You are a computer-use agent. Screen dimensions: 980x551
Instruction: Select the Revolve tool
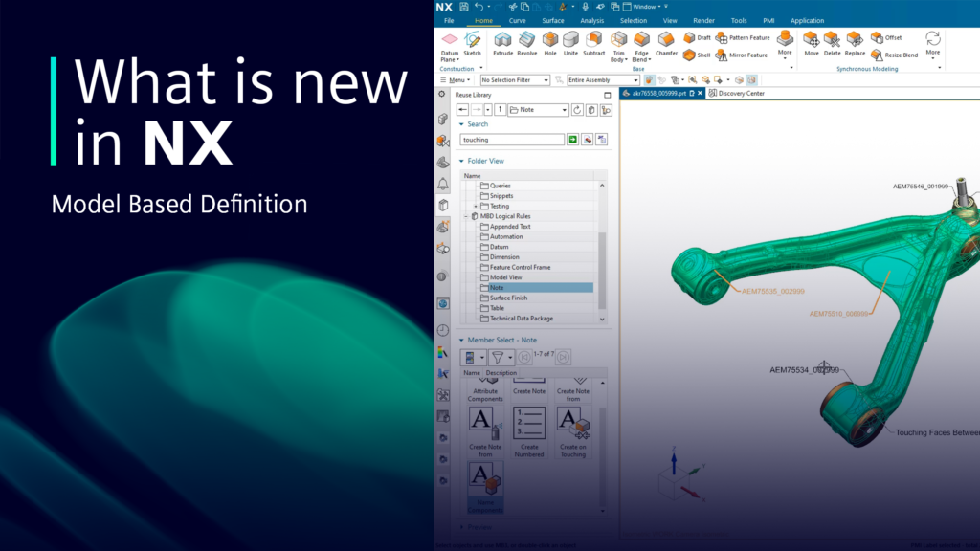coord(526,40)
